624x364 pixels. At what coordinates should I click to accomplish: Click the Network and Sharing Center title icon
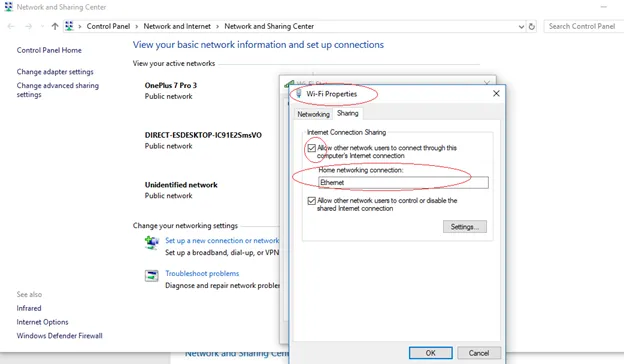click(8, 7)
